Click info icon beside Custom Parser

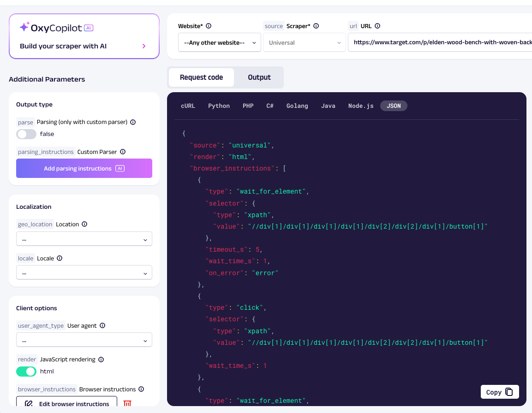point(123,152)
